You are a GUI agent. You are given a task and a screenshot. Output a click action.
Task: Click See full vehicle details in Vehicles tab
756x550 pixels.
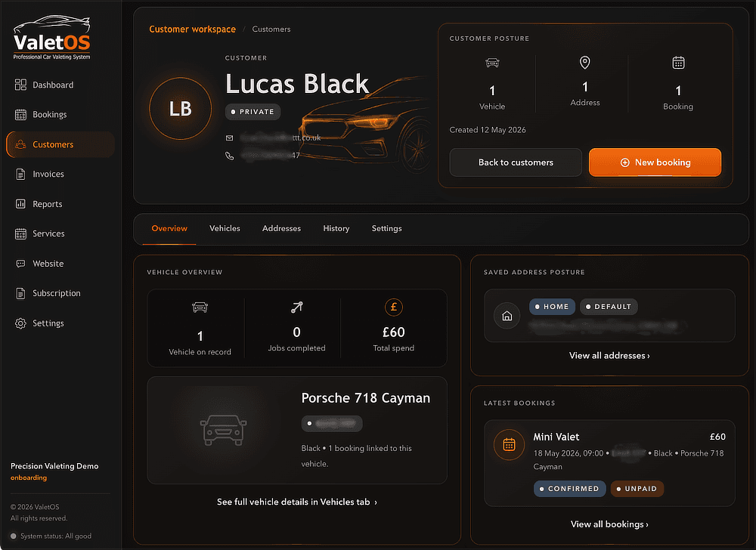[297, 502]
